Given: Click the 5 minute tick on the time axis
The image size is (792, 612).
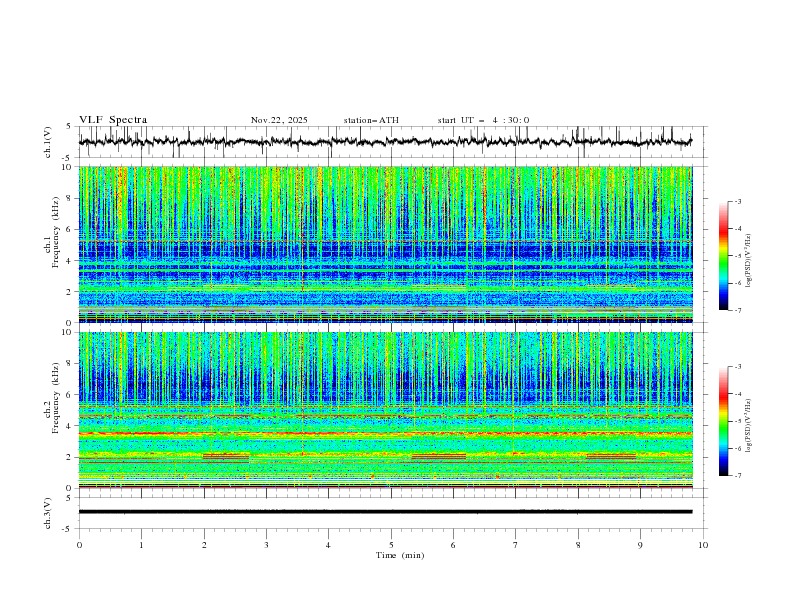Looking at the screenshot, I should pyautogui.click(x=391, y=545).
